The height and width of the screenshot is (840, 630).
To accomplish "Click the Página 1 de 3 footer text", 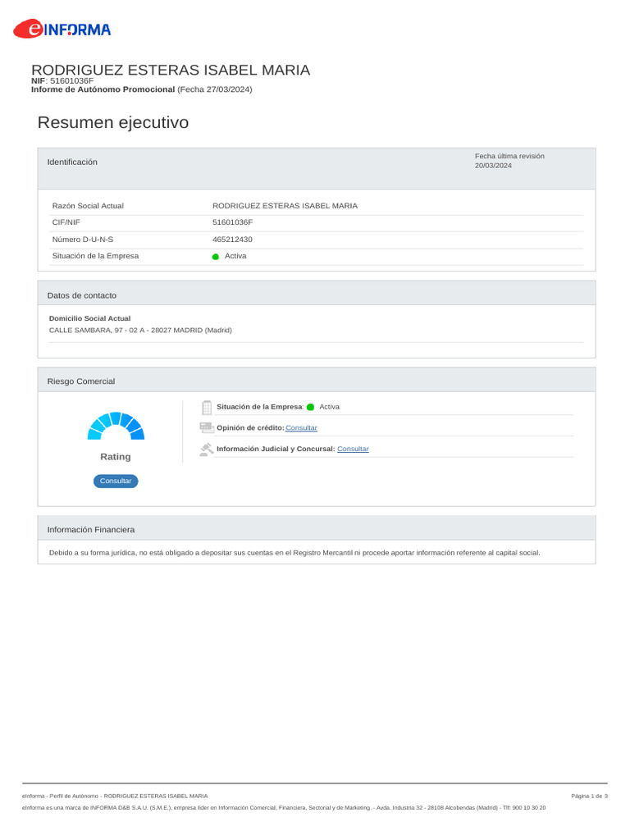I will (589, 796).
